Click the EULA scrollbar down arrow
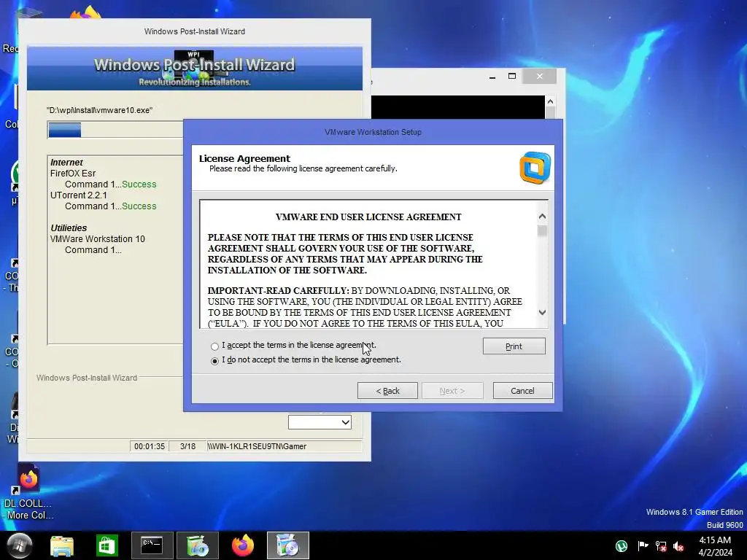The width and height of the screenshot is (747, 560). (x=542, y=312)
